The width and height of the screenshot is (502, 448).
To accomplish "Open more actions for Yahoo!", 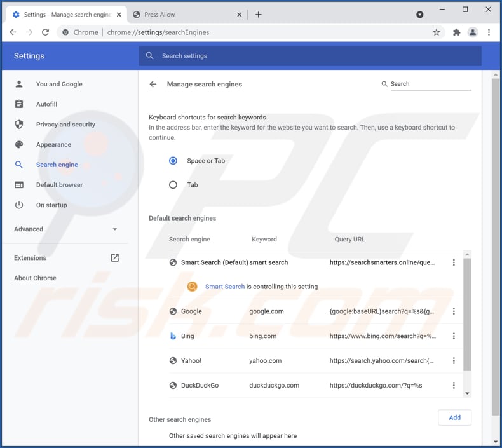I will [454, 360].
